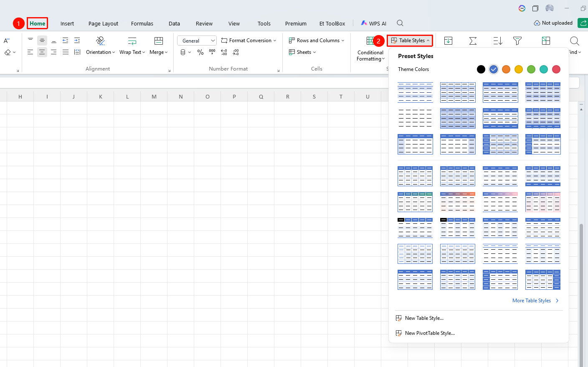The image size is (588, 367).
Task: Click the Sort icon in the ribbon
Action: (x=497, y=40)
